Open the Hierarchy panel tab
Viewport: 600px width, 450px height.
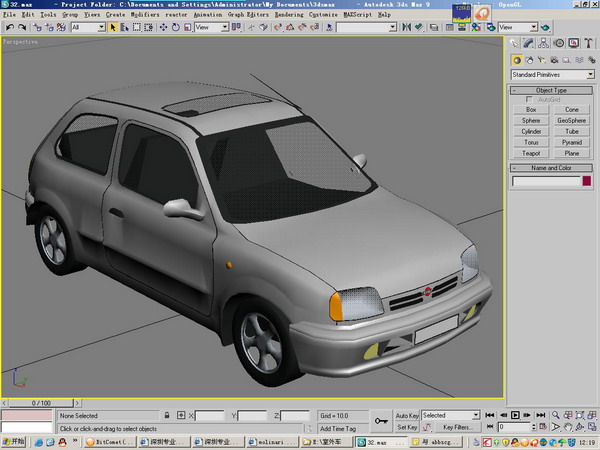click(x=545, y=43)
